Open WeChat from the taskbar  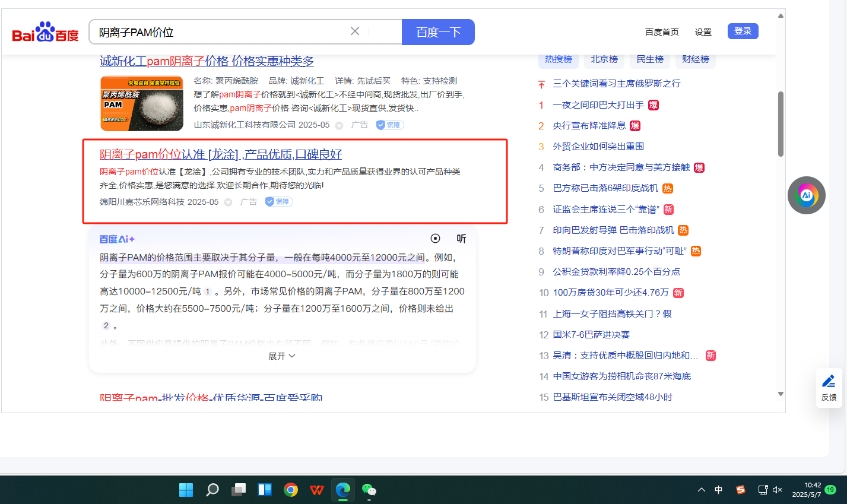369,490
